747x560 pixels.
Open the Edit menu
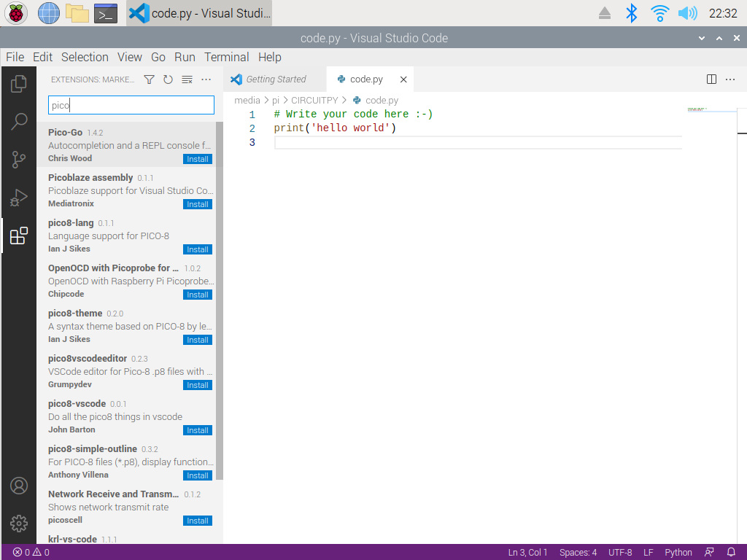(42, 57)
